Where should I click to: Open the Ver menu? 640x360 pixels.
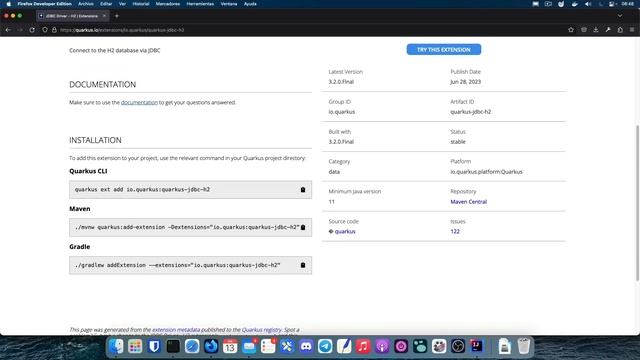(x=122, y=4)
